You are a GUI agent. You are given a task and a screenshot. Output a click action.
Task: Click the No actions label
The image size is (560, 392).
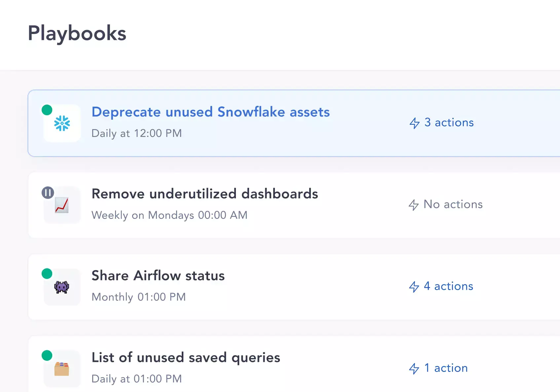tap(453, 204)
